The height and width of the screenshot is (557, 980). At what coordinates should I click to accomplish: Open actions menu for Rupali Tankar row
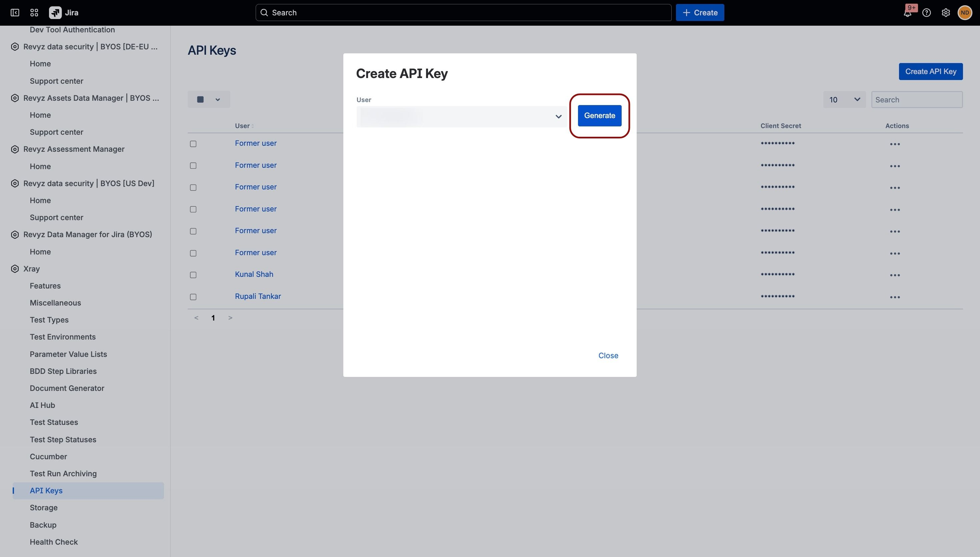[x=895, y=297]
